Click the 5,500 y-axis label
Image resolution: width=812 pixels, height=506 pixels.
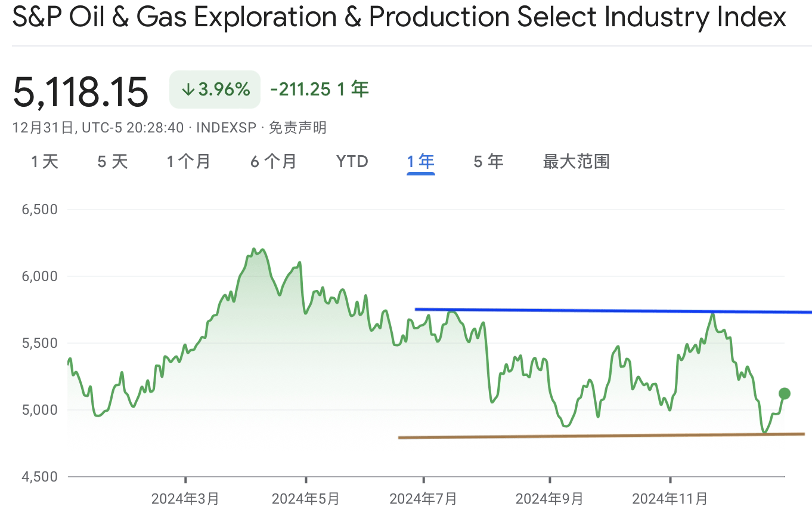[x=41, y=343]
